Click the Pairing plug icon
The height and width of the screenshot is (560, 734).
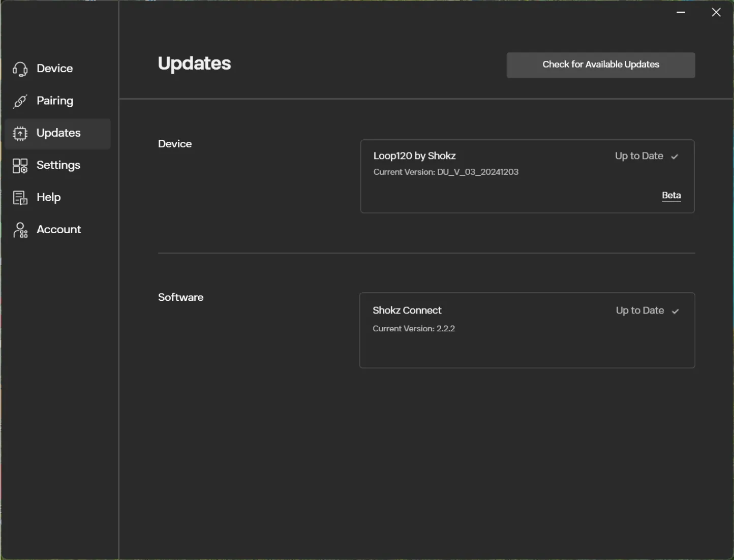click(x=20, y=101)
